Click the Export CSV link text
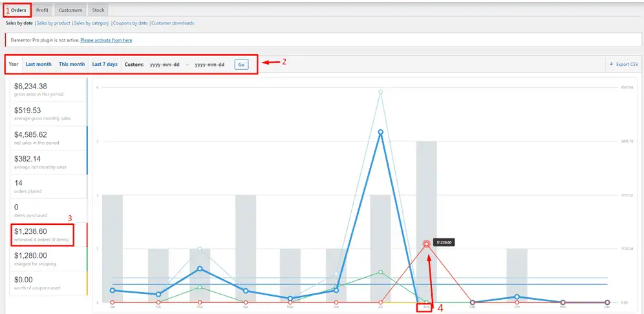Screen dimensions: 644x314 click(x=627, y=65)
